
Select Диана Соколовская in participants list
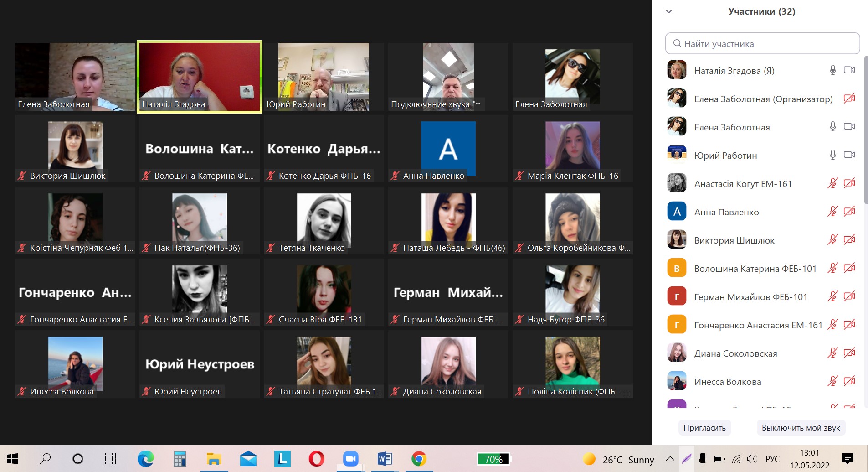coord(735,353)
